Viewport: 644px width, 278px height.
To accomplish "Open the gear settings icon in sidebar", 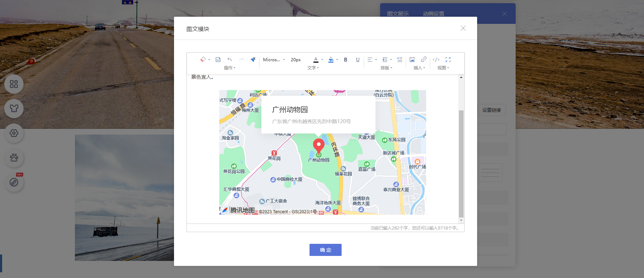I will (14, 133).
